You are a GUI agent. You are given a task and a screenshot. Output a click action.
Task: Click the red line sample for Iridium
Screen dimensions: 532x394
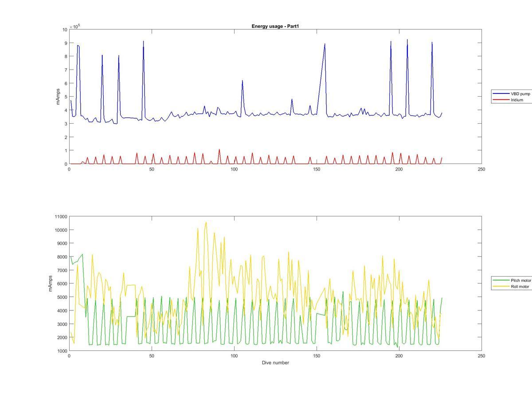coord(501,100)
